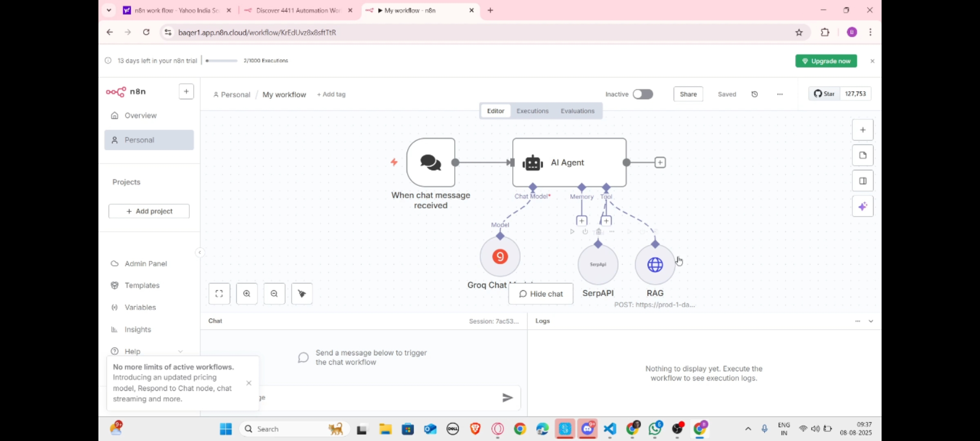
Task: Click the executions usage progress bar
Action: pos(222,61)
